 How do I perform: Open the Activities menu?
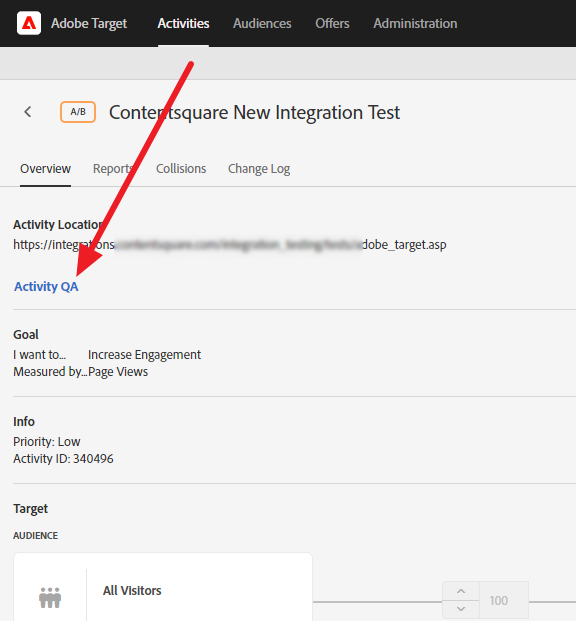coord(183,23)
